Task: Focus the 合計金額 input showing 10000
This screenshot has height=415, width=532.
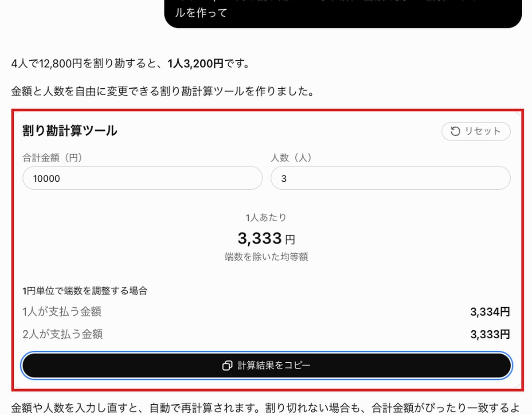Action: coord(142,178)
